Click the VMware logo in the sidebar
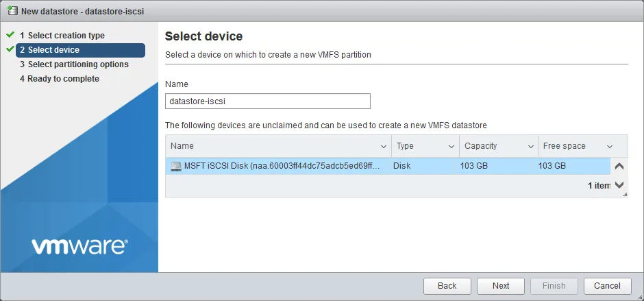Viewport: 644px width, 301px height. [79, 245]
